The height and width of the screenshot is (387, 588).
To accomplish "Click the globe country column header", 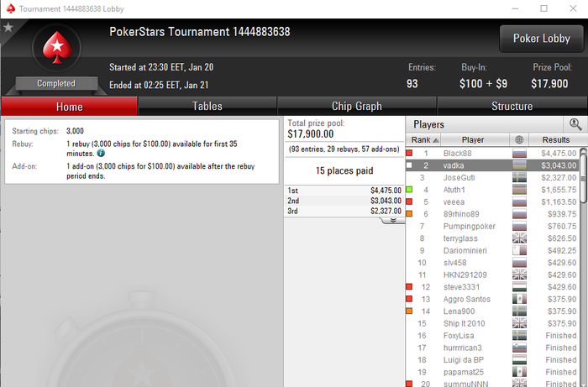I will [x=519, y=139].
